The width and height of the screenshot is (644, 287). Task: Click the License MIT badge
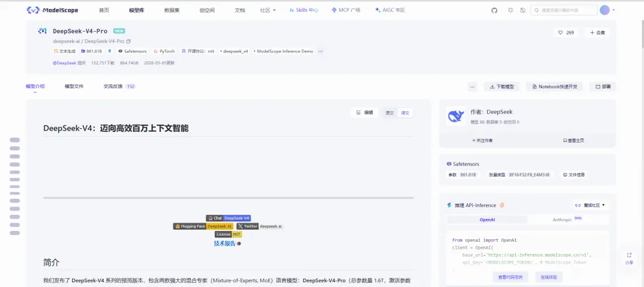(228, 234)
